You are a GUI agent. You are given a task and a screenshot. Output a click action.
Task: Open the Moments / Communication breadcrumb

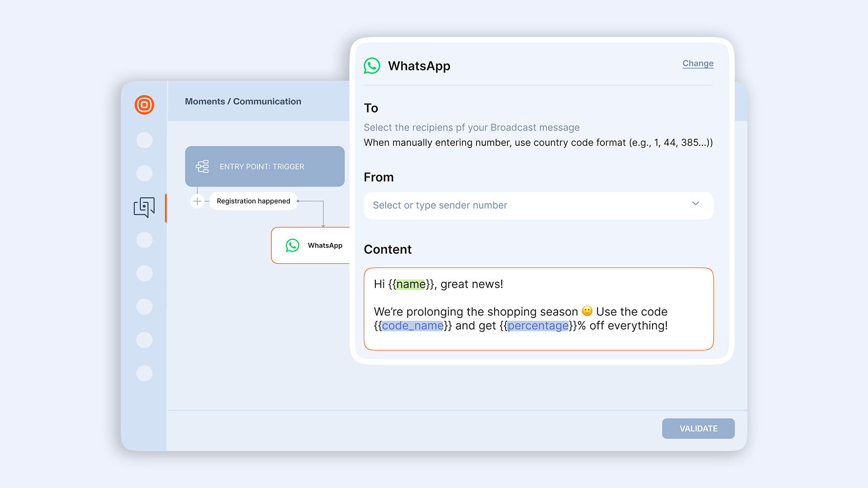(243, 102)
